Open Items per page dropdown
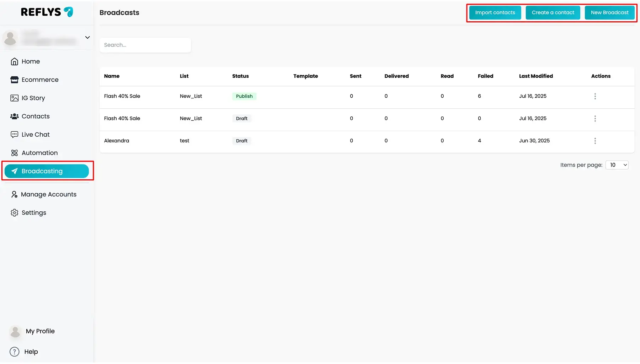This screenshot has height=364, width=640. (617, 165)
